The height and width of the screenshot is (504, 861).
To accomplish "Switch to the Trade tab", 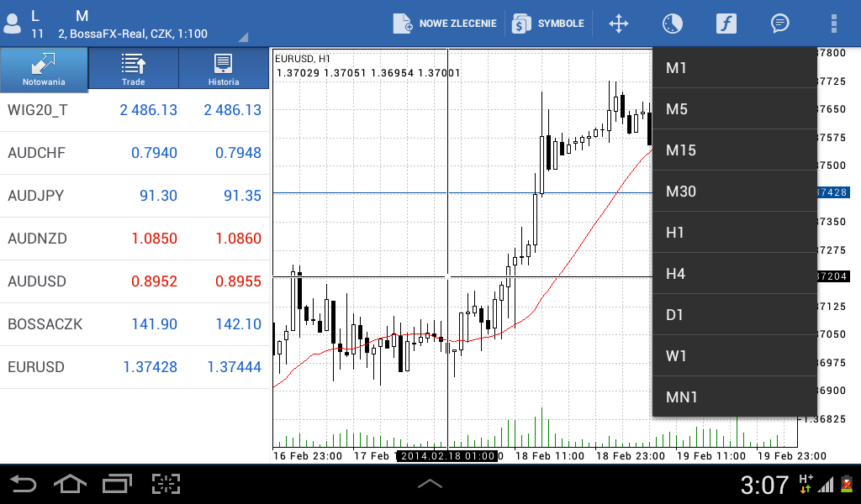I will coord(134,69).
